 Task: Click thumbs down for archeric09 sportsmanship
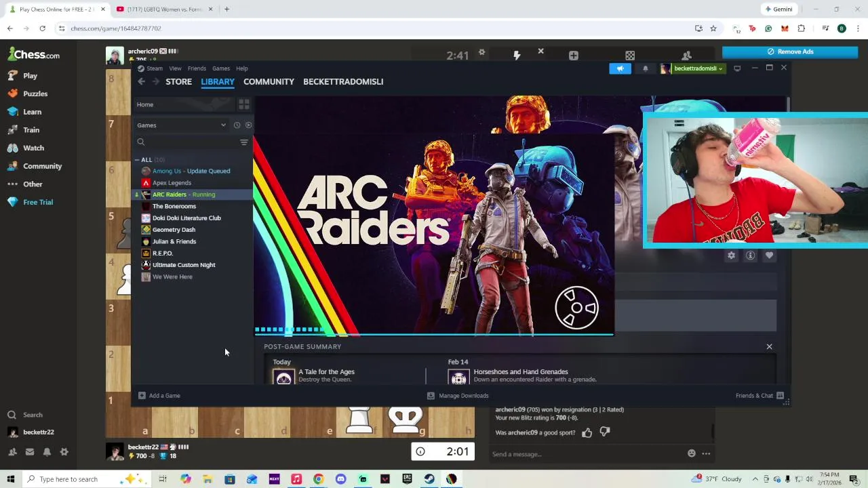coord(605,432)
